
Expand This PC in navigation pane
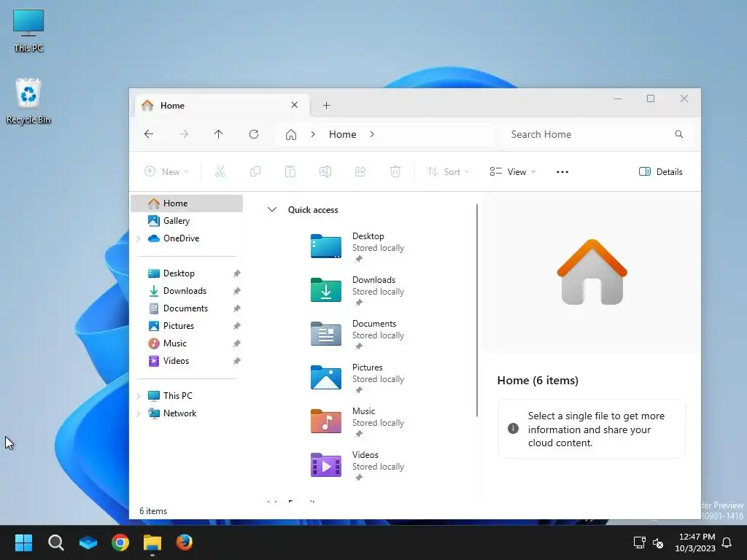[x=139, y=396]
